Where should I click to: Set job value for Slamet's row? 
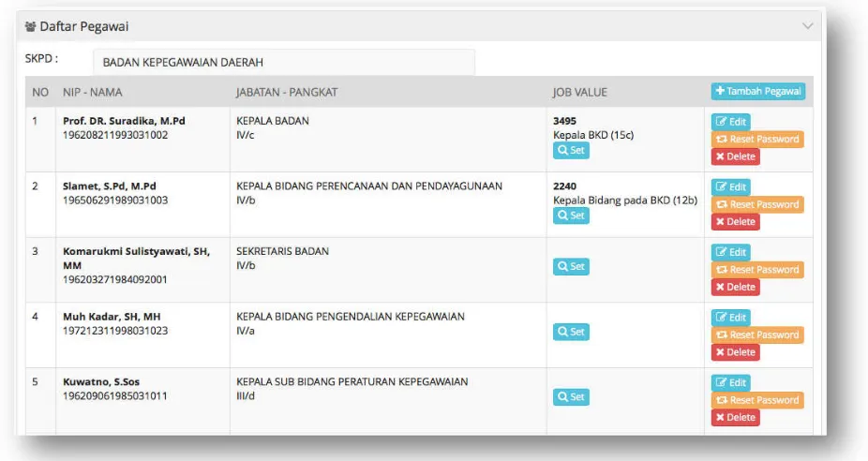coord(571,216)
